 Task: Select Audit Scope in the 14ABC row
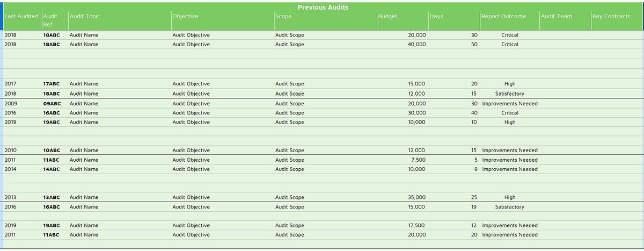[290, 169]
